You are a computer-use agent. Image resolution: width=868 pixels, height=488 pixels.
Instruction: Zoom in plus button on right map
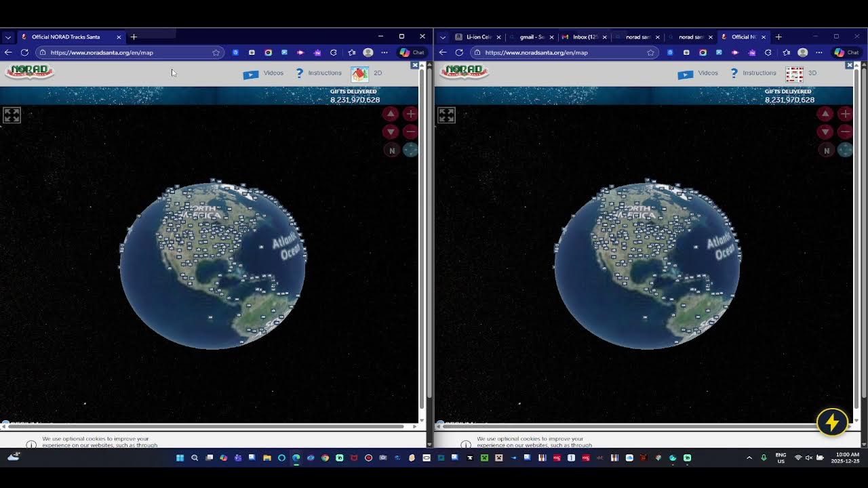tap(845, 114)
